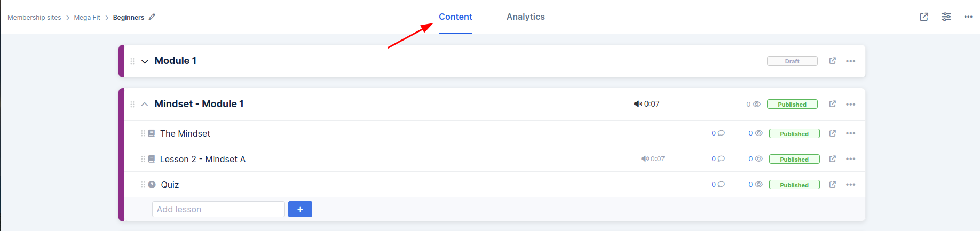This screenshot has width=980, height=231.
Task: Expand Module 1 with the chevron
Action: click(x=145, y=61)
